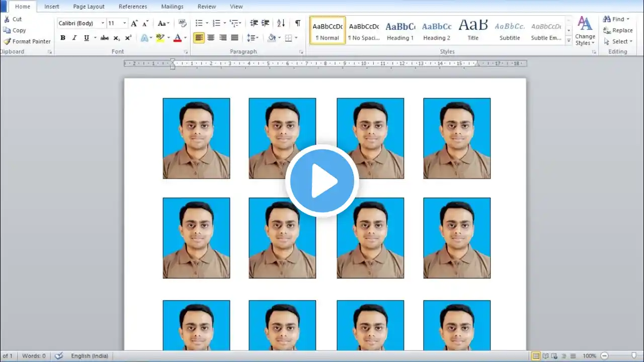Viewport: 644px width, 362px height.
Task: Click the Numbering list icon
Action: pyautogui.click(x=216, y=23)
